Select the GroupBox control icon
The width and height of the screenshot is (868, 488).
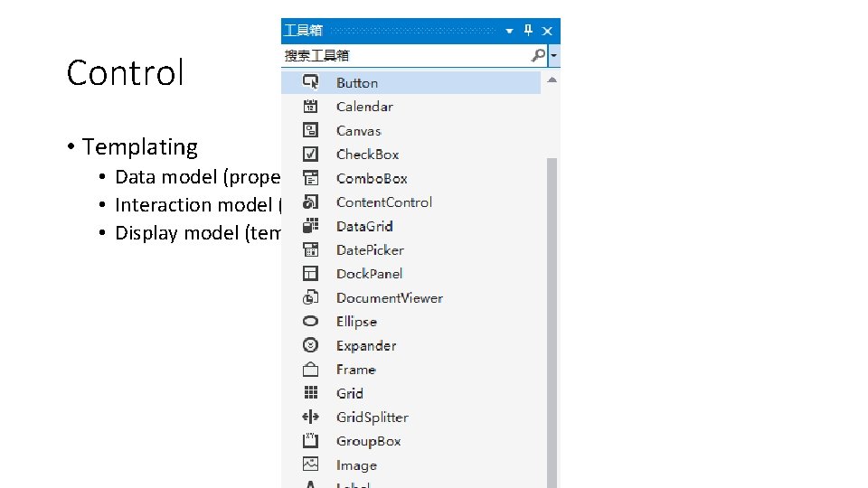point(310,441)
